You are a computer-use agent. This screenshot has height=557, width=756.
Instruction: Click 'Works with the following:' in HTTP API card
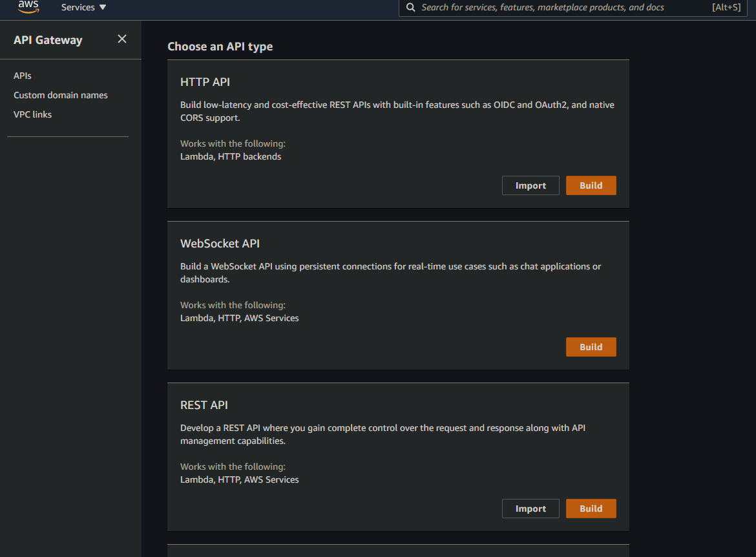click(x=233, y=143)
